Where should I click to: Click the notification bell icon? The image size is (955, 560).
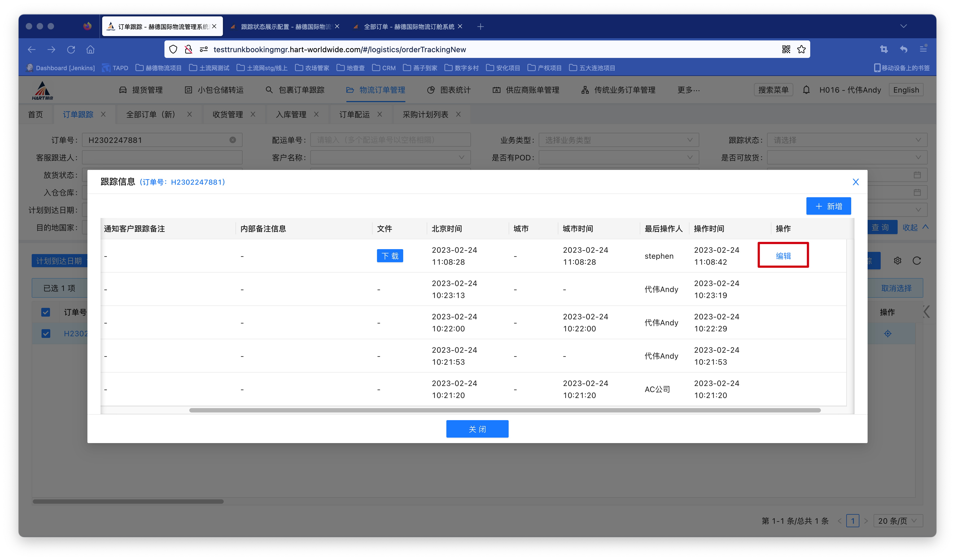coord(806,90)
